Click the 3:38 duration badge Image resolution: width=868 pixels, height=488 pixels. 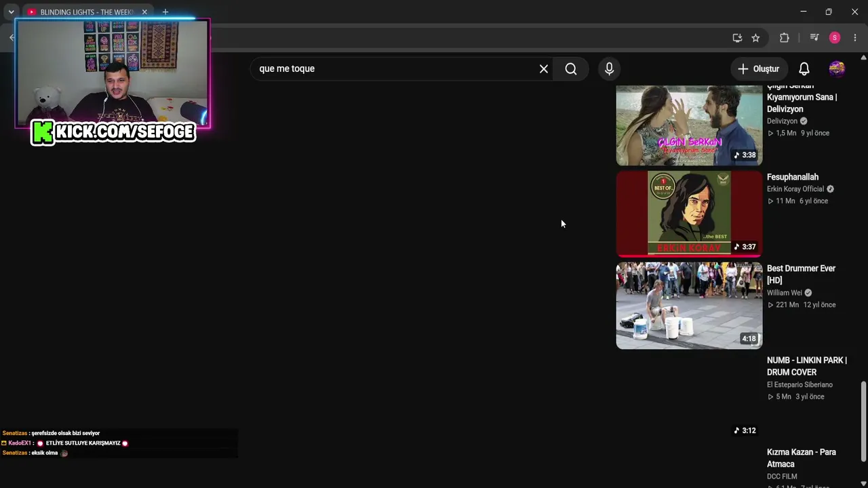pos(745,155)
